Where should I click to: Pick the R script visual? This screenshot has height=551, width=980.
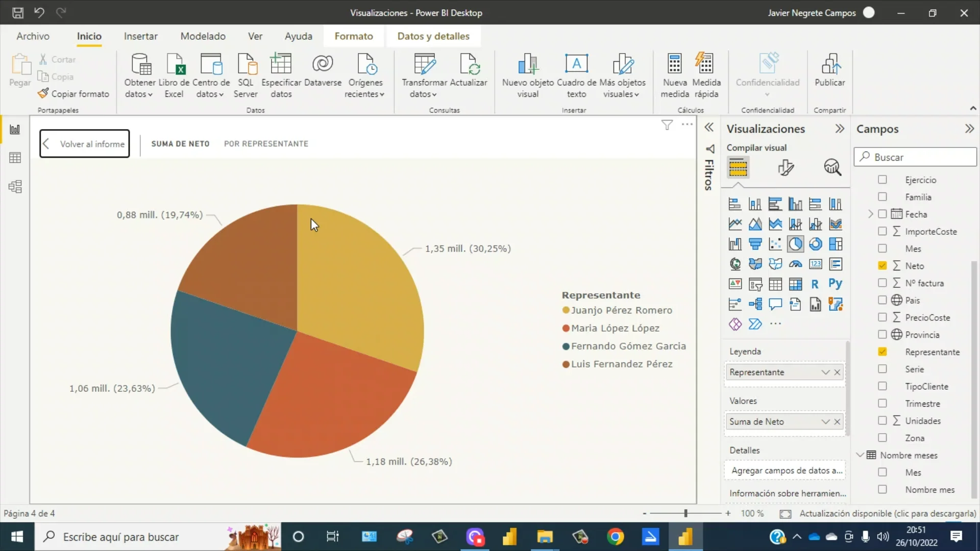pyautogui.click(x=815, y=284)
